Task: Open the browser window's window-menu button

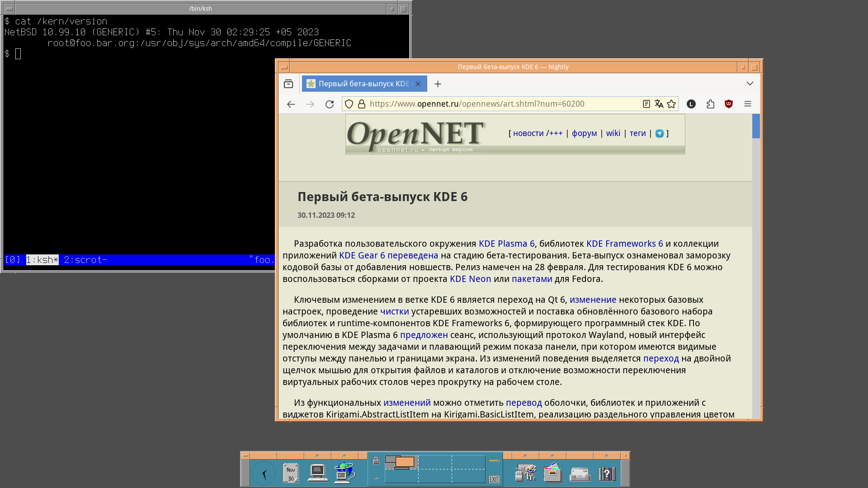Action: [x=284, y=67]
